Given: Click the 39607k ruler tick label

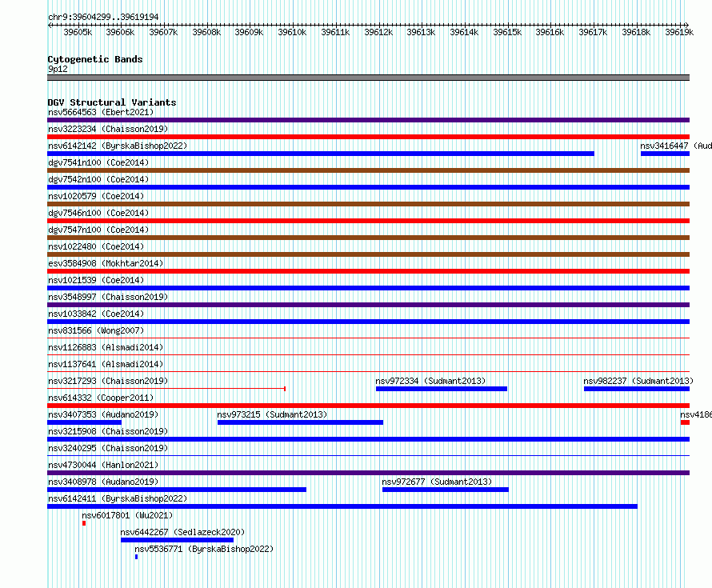Looking at the screenshot, I should pos(163,32).
